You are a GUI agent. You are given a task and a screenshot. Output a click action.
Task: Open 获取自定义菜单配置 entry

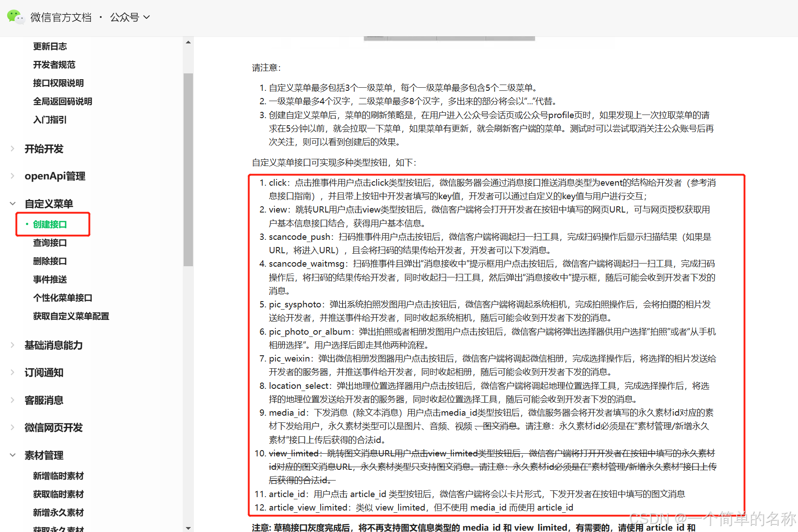[x=71, y=316]
